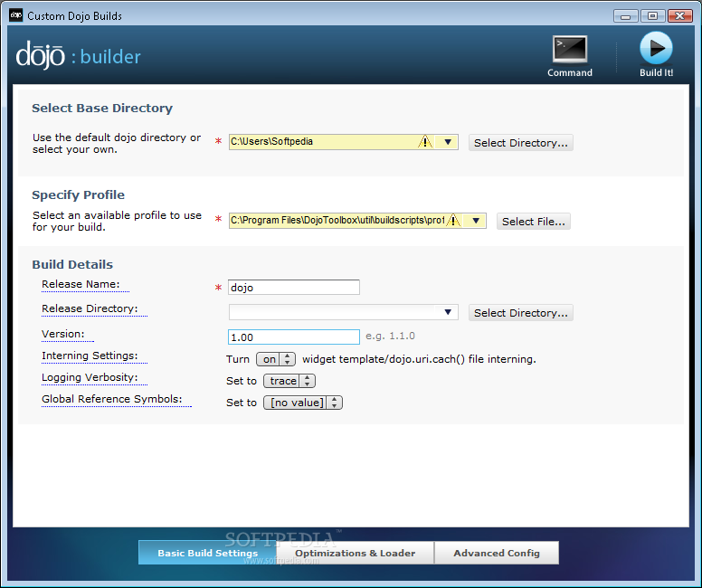
Task: Click Select Directory for base directory
Action: click(521, 143)
